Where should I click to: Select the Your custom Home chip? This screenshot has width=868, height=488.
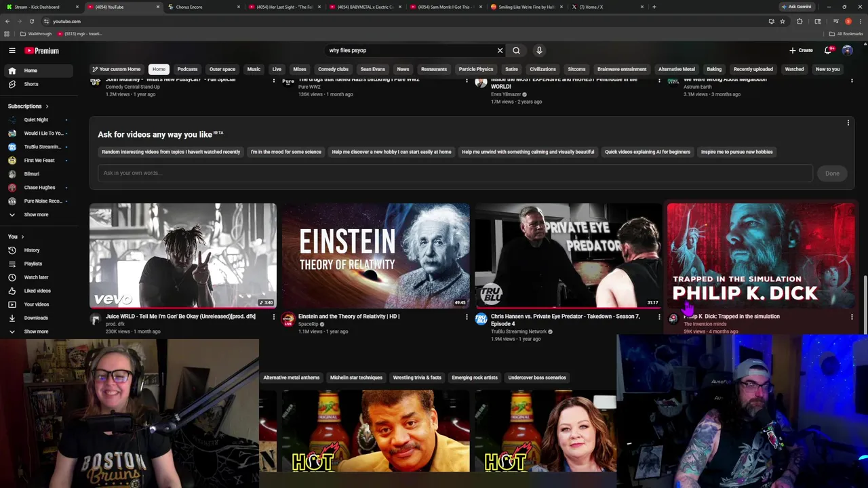pyautogui.click(x=117, y=69)
